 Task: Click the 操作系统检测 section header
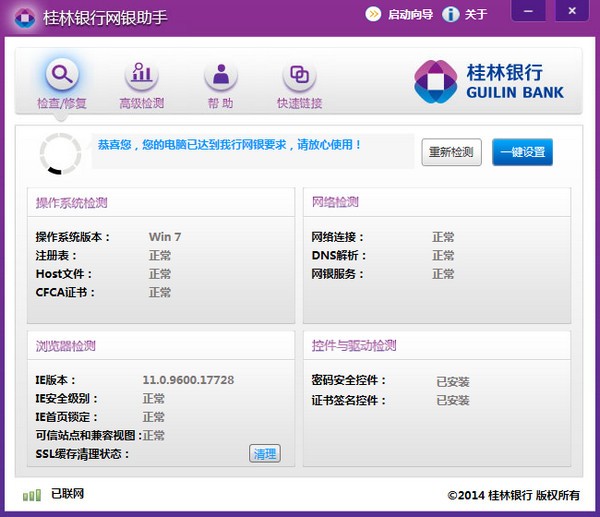(72, 203)
